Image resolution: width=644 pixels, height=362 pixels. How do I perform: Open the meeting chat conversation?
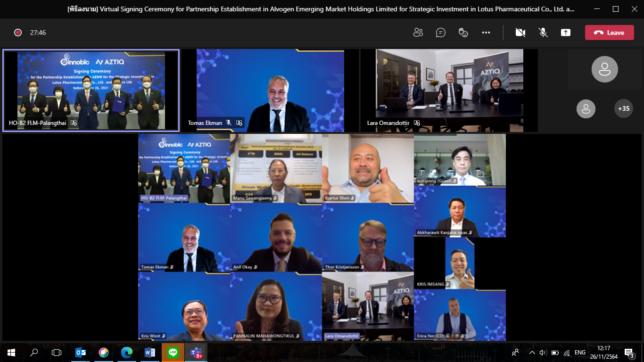[x=441, y=33]
